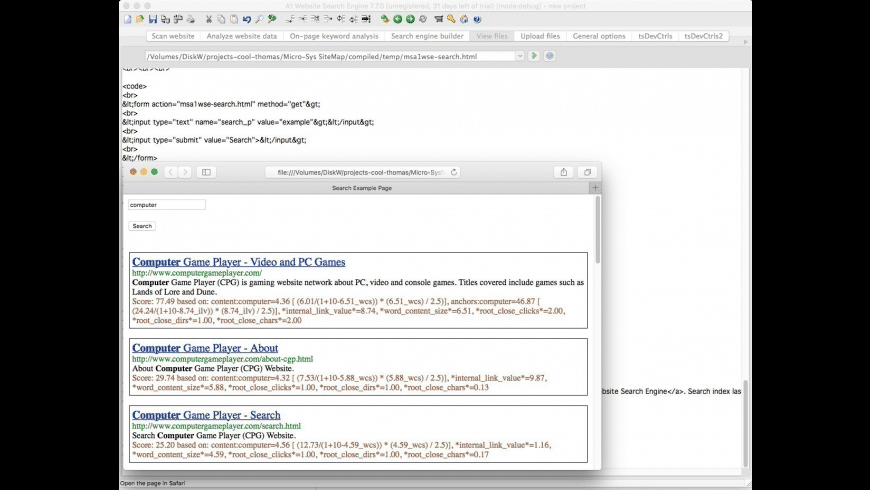Reload page in Safari address bar

(x=455, y=172)
